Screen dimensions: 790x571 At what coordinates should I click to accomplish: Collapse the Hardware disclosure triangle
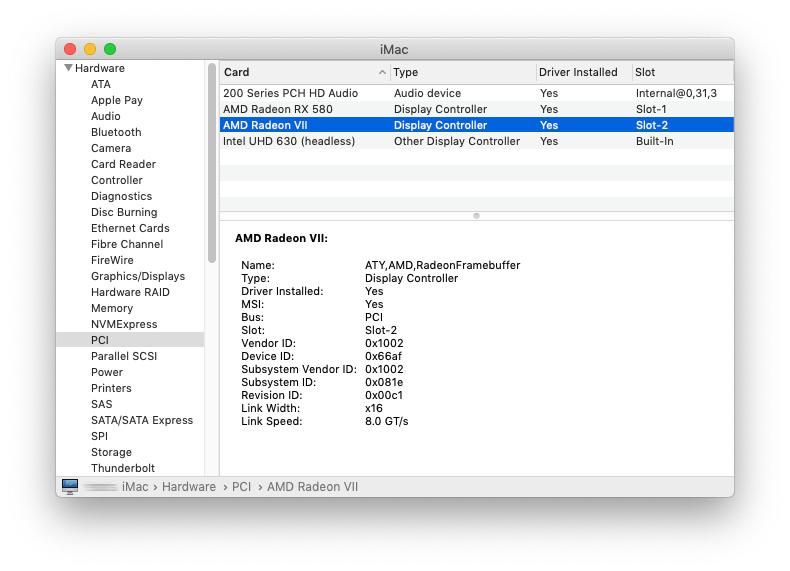coord(68,68)
